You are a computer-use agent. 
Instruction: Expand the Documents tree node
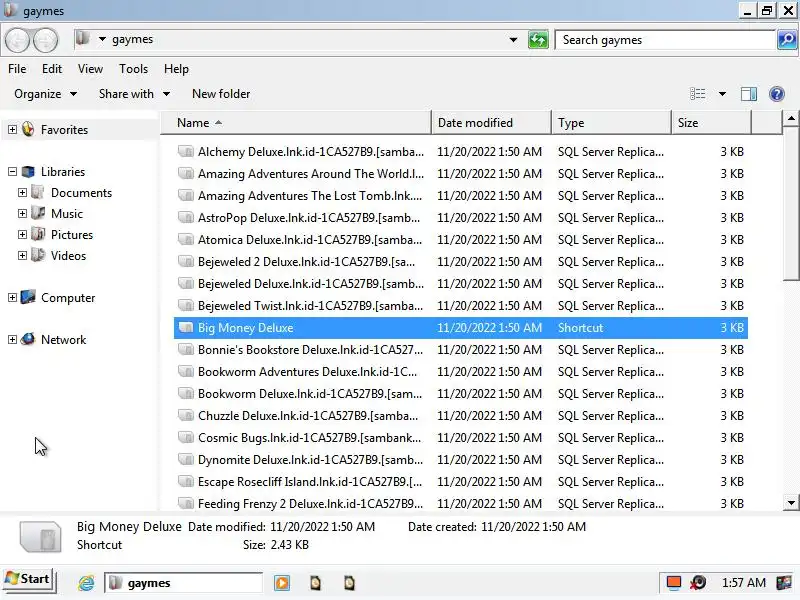[22, 193]
